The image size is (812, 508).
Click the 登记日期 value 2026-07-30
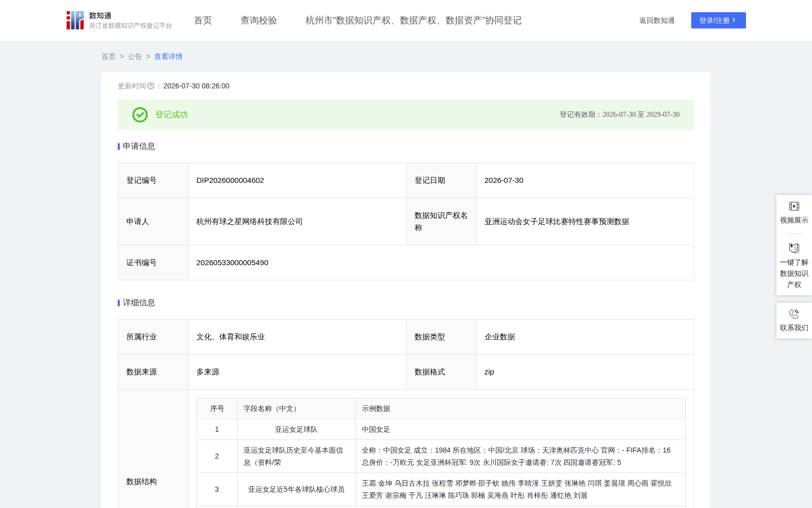(504, 180)
